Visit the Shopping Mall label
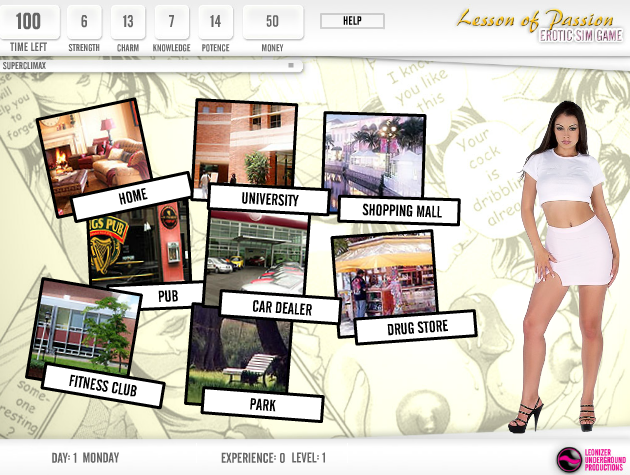Viewport: 630px width, 475px height. pos(399,211)
